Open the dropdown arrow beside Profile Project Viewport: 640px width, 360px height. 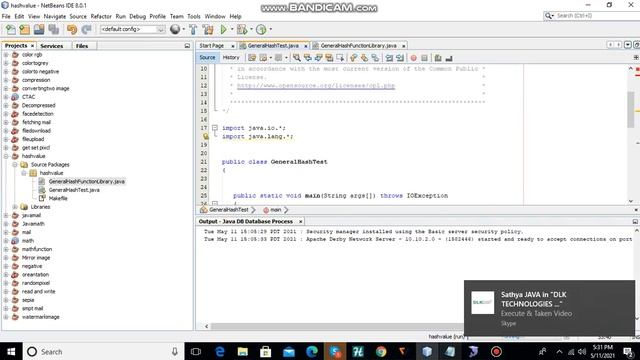270,29
